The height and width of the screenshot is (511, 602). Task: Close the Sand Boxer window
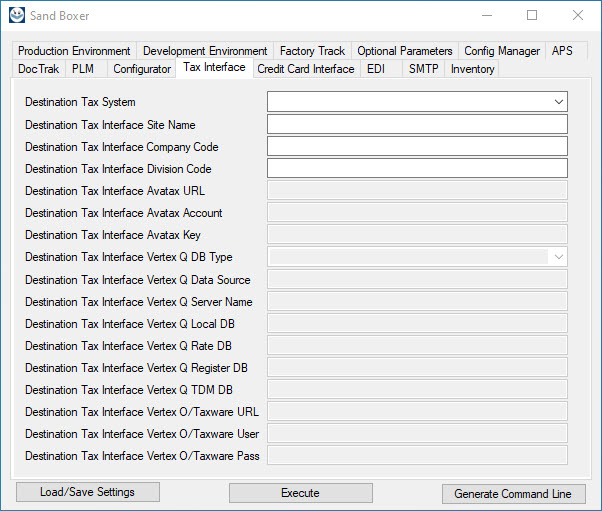click(578, 15)
